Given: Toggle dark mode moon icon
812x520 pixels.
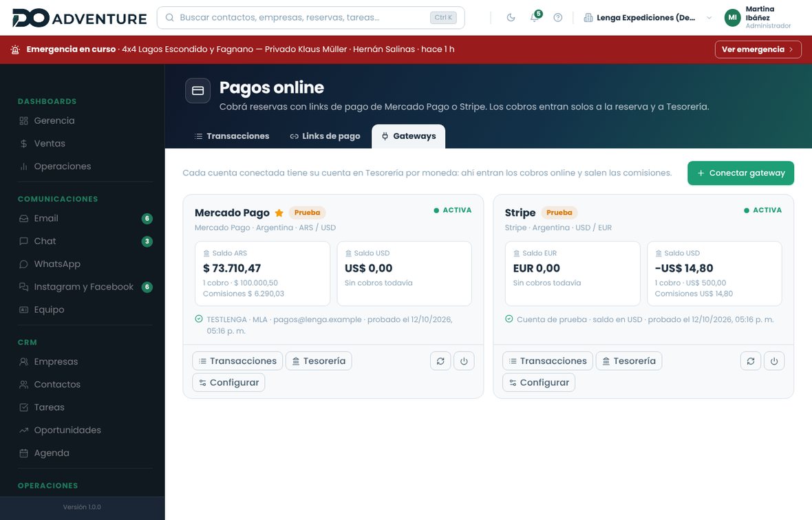Looking at the screenshot, I should click(x=511, y=18).
